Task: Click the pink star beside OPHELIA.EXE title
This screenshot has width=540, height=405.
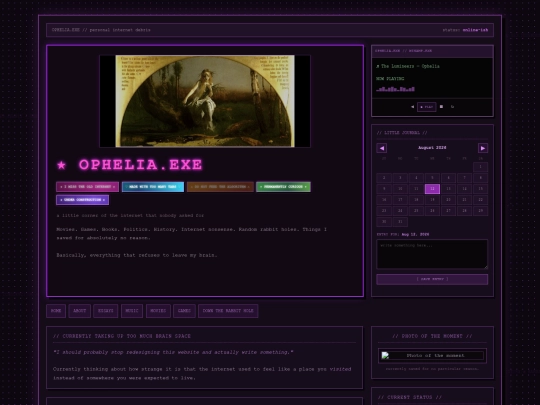Action: click(x=61, y=165)
